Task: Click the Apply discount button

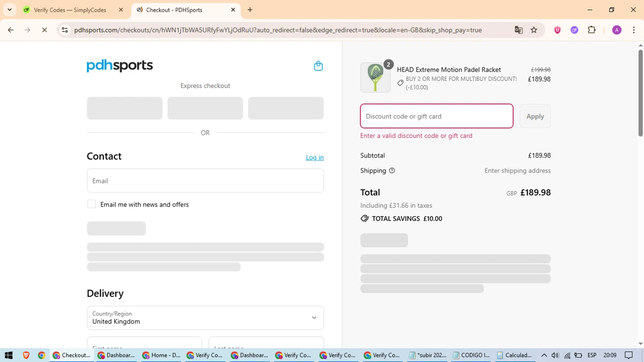Action: tap(535, 116)
